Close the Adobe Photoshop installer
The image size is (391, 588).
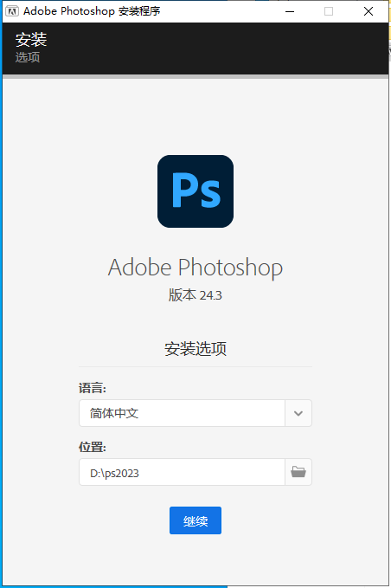(369, 11)
